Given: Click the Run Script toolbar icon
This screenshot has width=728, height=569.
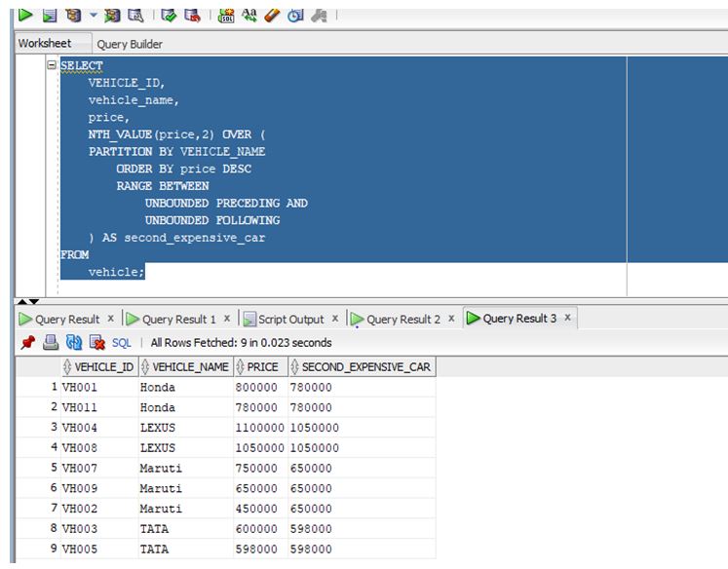Looking at the screenshot, I should 48,15.
